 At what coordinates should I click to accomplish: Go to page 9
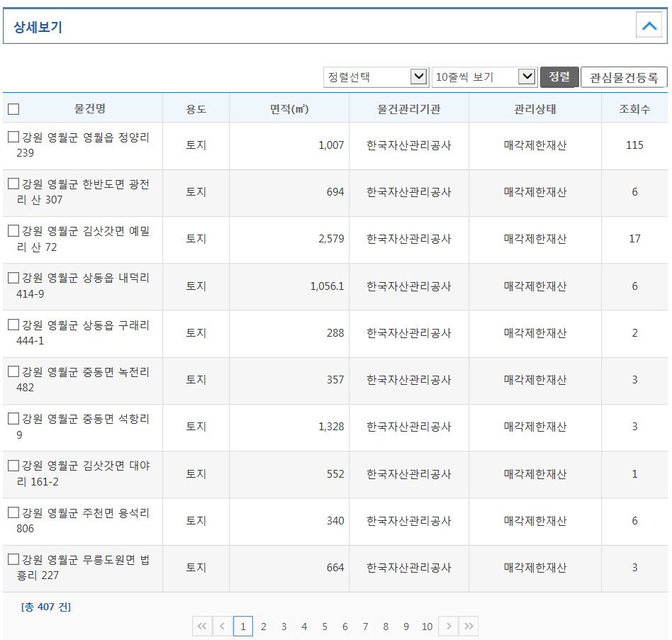(406, 627)
